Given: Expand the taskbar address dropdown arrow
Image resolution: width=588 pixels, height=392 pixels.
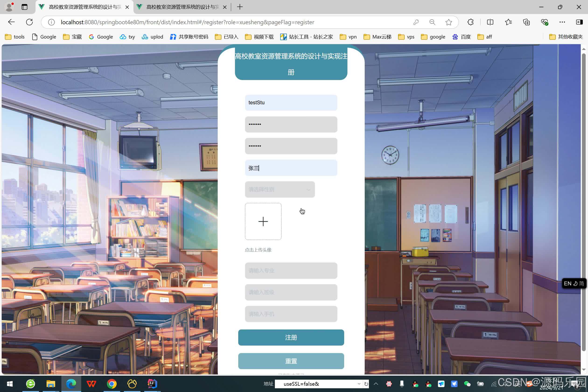Looking at the screenshot, I should pos(359,384).
